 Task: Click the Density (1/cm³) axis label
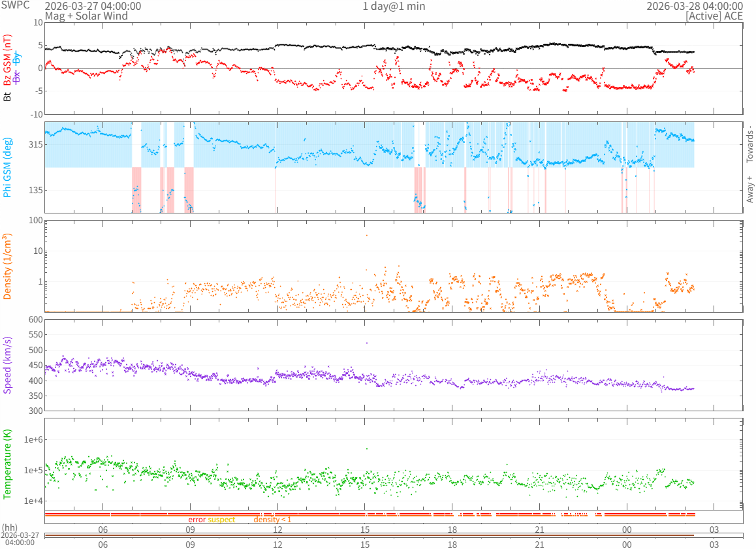8,266
